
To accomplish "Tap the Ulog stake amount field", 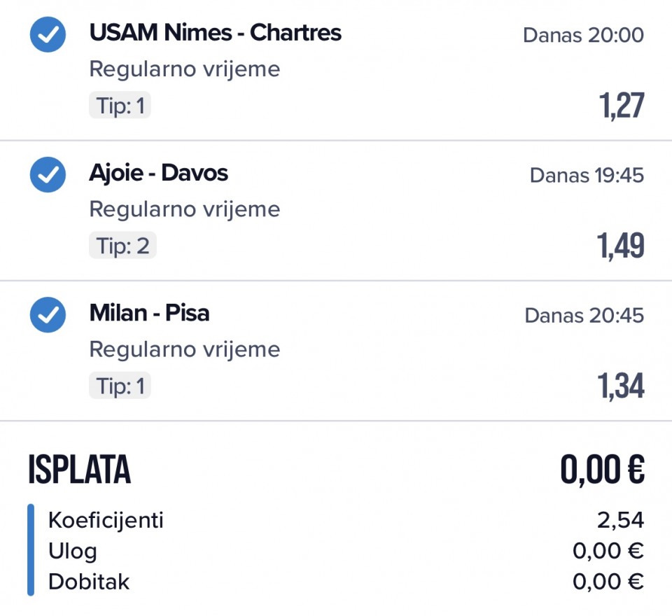I will (x=608, y=552).
